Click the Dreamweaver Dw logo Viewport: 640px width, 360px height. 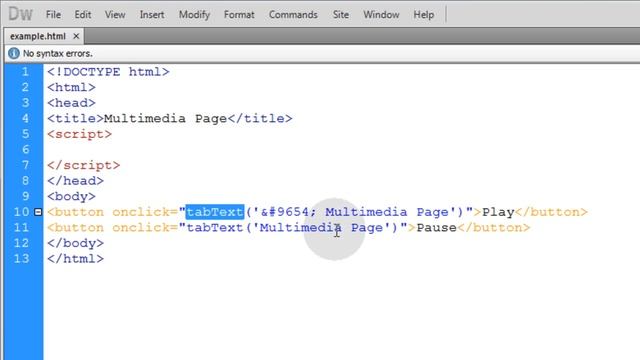pyautogui.click(x=20, y=14)
